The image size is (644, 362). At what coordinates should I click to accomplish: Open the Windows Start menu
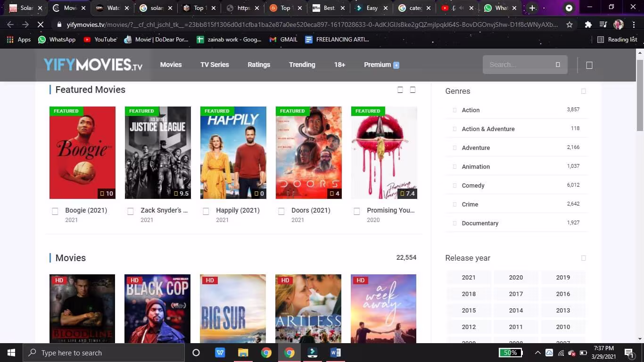11,353
